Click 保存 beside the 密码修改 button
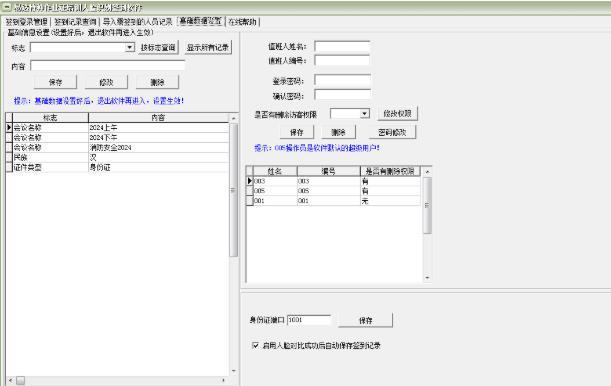Viewport: 611px width, 386px height. (297, 132)
